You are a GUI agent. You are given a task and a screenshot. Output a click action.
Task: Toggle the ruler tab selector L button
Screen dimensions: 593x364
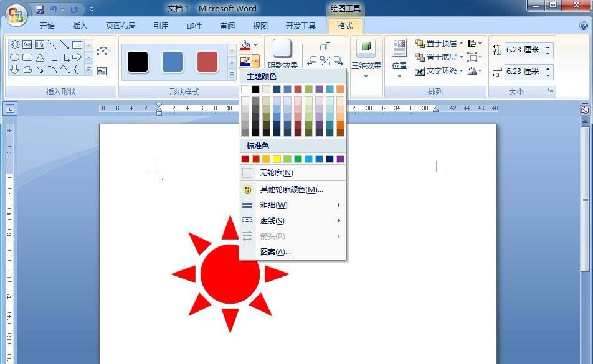click(10, 109)
